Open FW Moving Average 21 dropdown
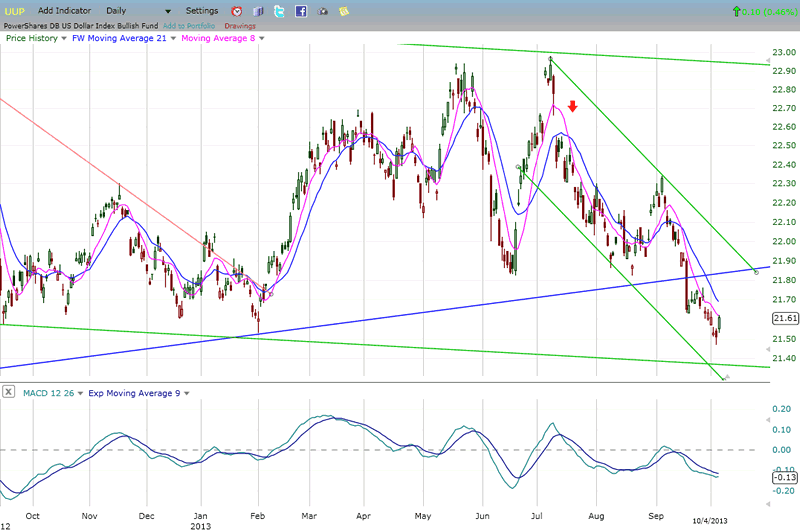The image size is (800, 530). click(x=170, y=38)
